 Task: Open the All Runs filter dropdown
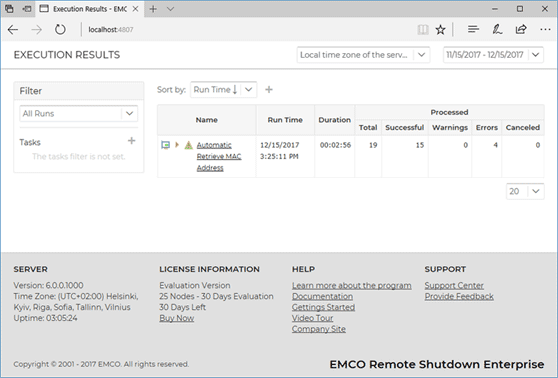[78, 114]
